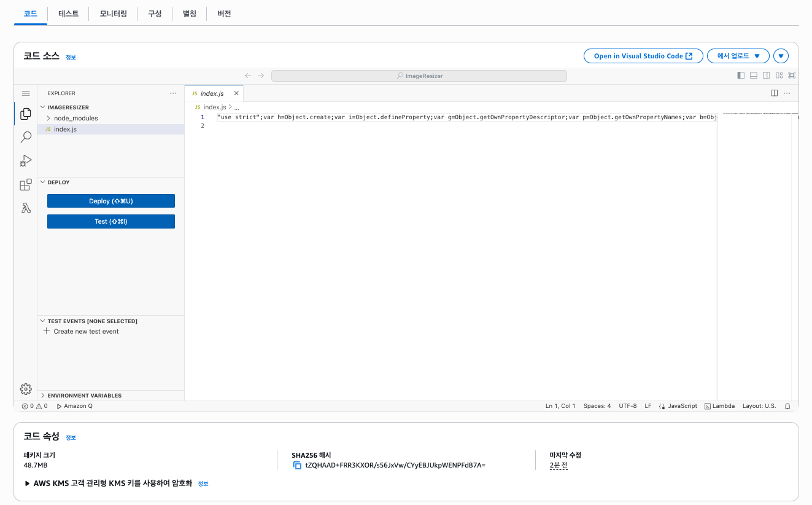Split the editor to the right

tap(775, 93)
